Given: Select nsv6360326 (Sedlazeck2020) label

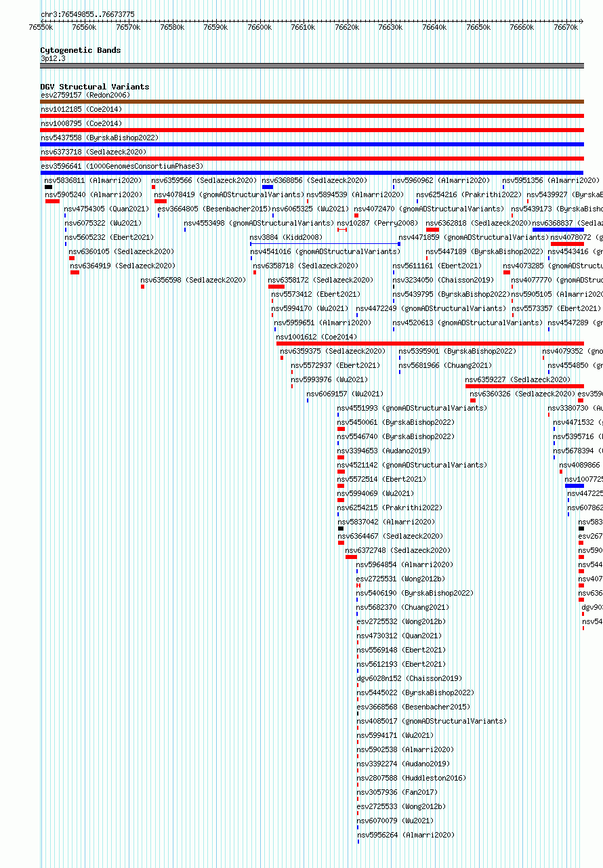Looking at the screenshot, I should point(522,394).
